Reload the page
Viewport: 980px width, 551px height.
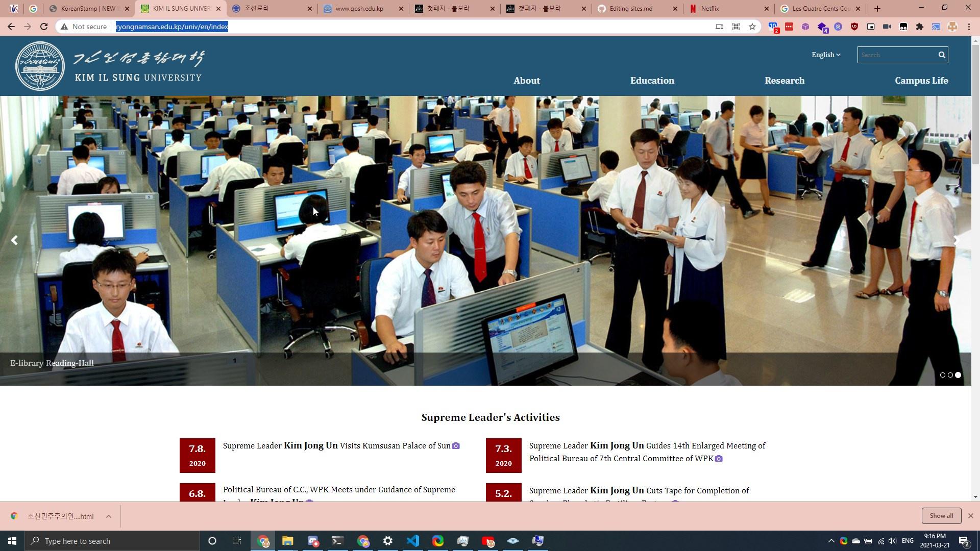click(x=44, y=27)
